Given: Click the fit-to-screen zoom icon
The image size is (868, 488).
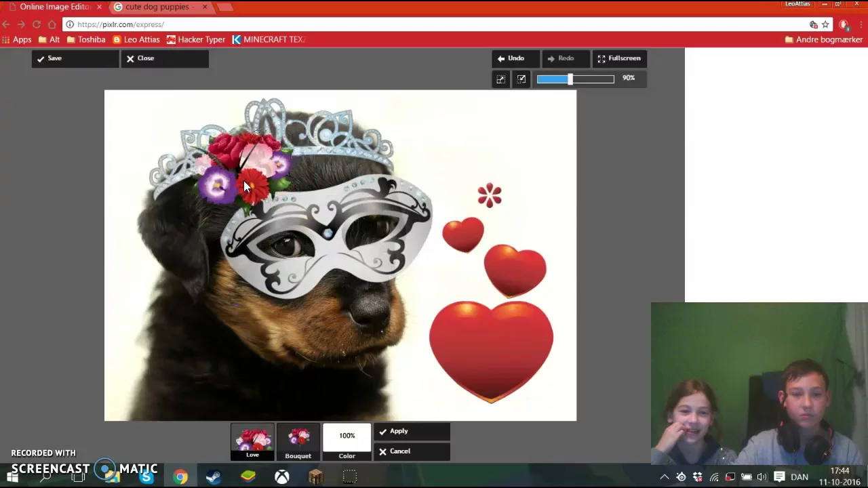Looking at the screenshot, I should pyautogui.click(x=500, y=79).
